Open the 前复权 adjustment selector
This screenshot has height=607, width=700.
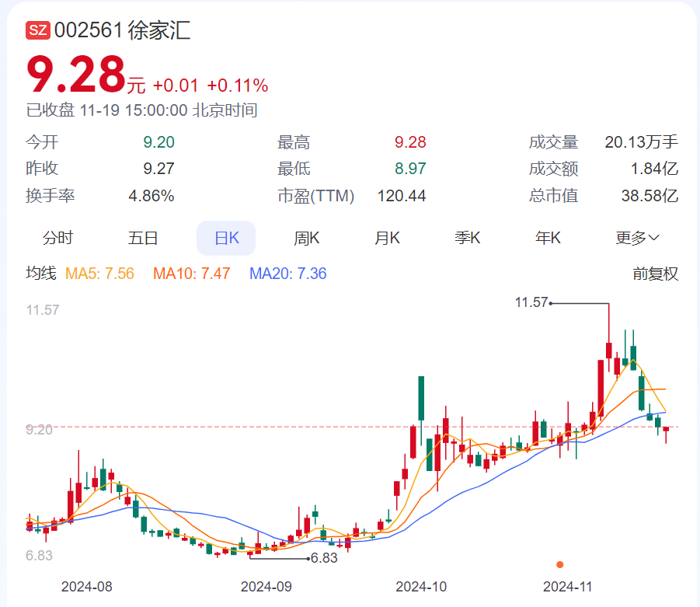point(656,274)
